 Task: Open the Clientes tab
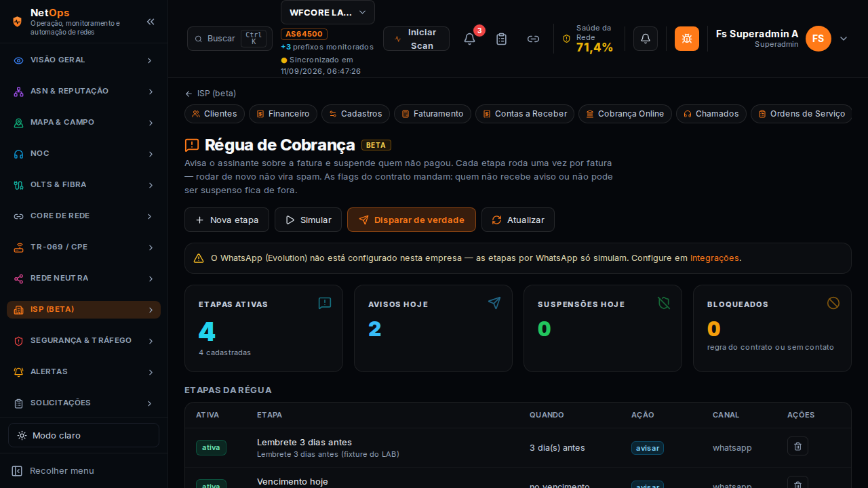point(214,114)
